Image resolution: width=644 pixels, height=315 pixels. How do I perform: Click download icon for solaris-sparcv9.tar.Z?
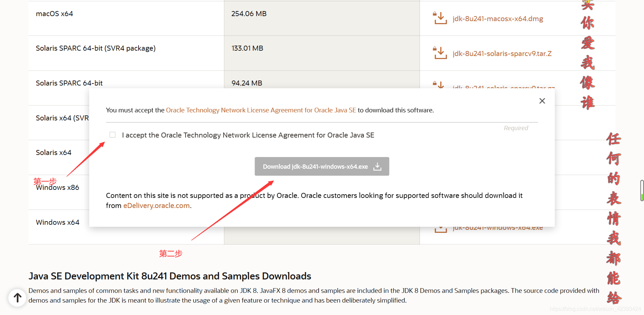click(440, 53)
